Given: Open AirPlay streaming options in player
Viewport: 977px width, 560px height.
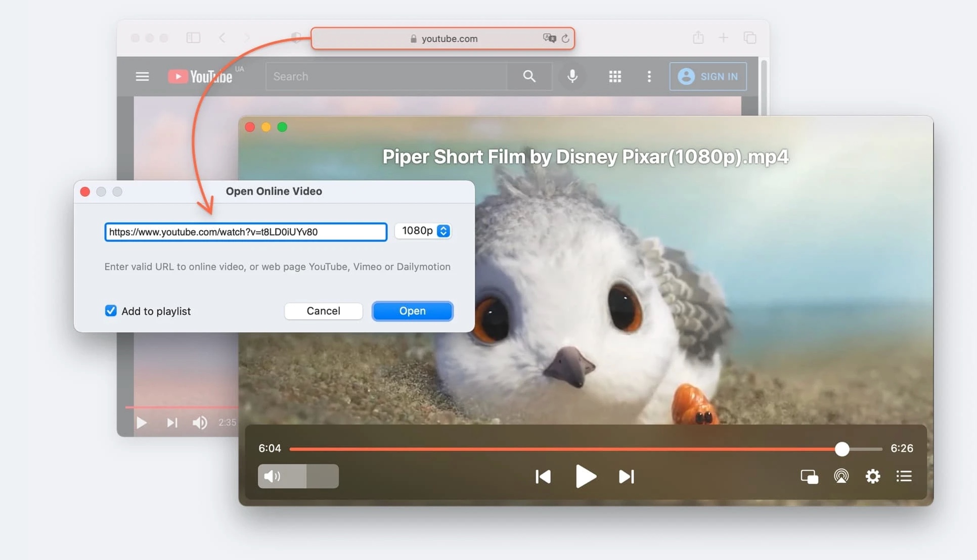Looking at the screenshot, I should (841, 476).
